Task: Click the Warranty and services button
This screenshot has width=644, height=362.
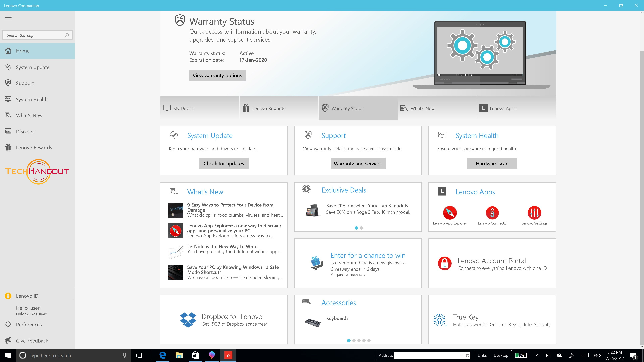Action: [358, 163]
